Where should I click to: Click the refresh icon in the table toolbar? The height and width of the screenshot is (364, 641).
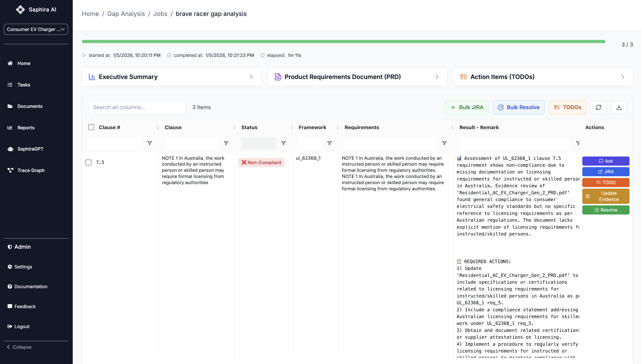coord(598,107)
